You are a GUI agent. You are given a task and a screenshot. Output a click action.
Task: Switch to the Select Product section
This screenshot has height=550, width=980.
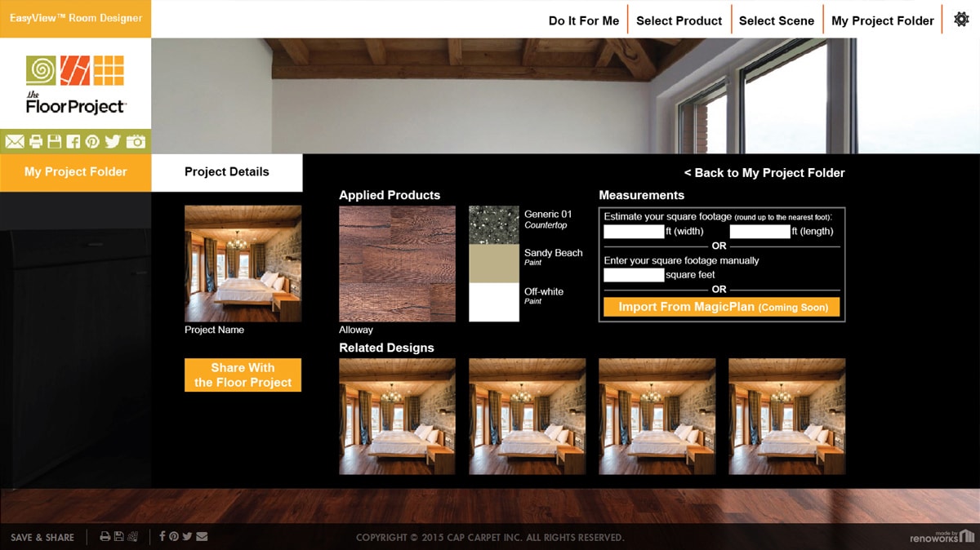click(x=679, y=20)
